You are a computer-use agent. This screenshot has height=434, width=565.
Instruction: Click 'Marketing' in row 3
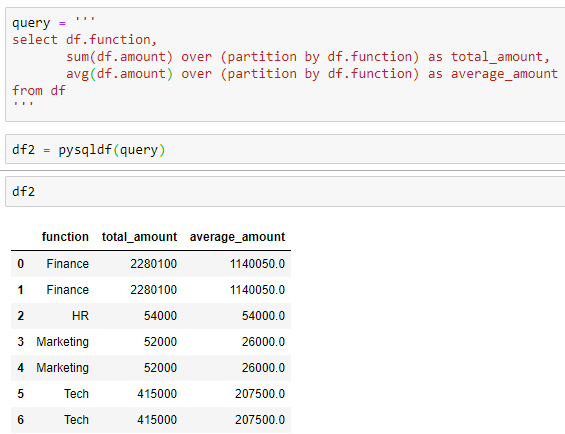[62, 342]
